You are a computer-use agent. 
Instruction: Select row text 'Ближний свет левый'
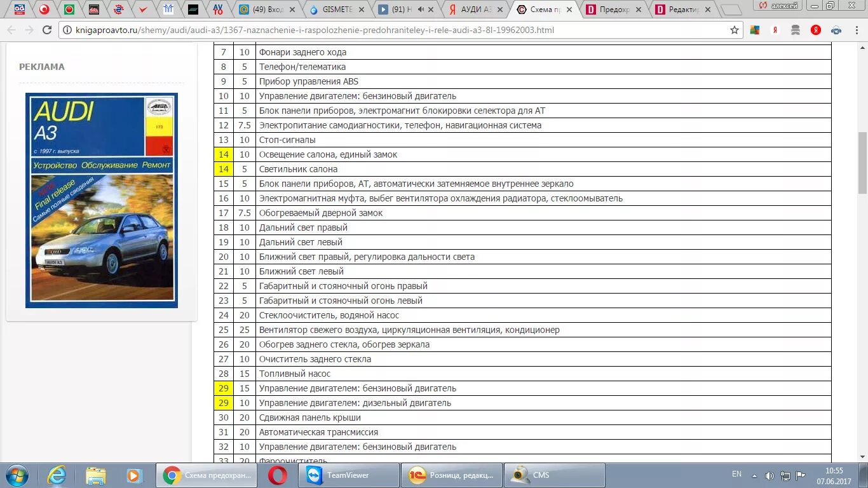(301, 271)
